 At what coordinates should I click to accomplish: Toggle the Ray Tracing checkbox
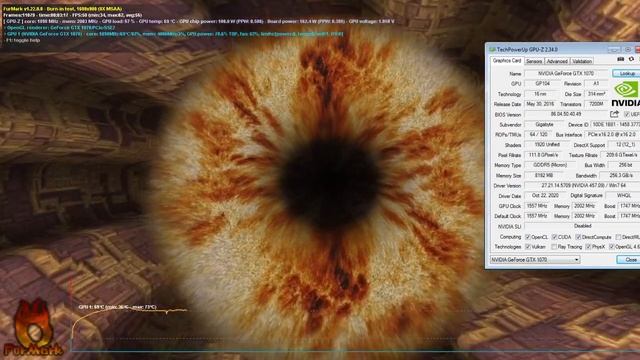click(x=554, y=247)
